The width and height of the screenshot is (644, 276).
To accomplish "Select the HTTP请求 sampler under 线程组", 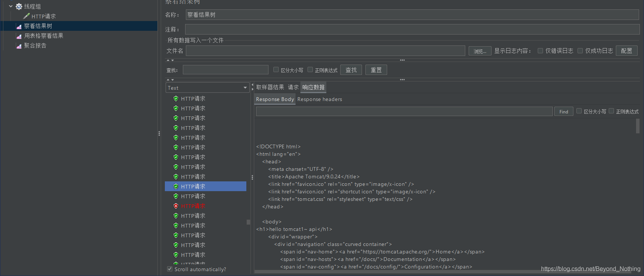I will point(44,16).
